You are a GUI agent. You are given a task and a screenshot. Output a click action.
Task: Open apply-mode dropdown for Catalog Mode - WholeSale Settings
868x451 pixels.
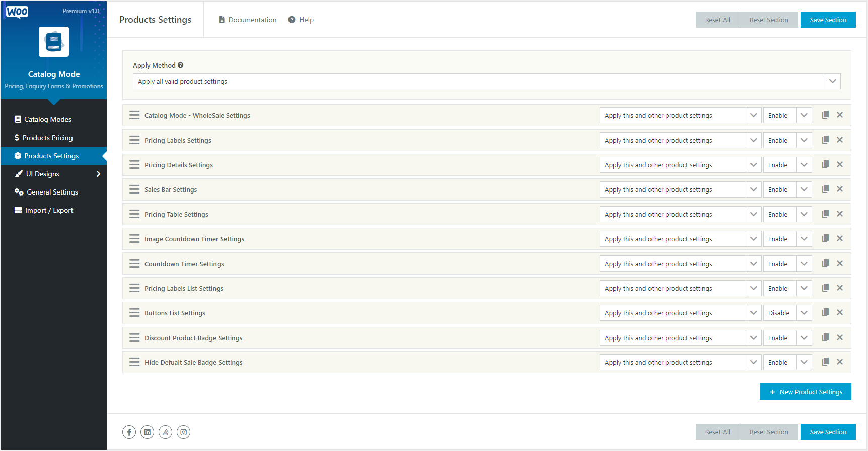pyautogui.click(x=680, y=115)
